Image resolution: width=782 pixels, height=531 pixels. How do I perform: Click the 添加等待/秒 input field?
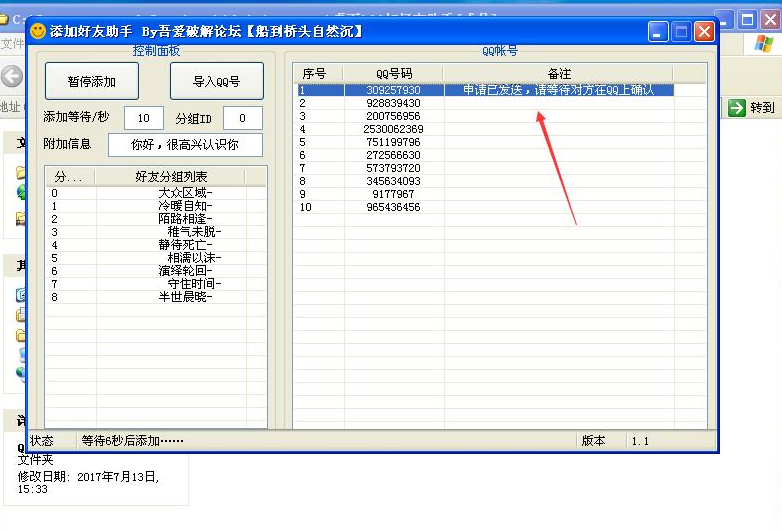(144, 118)
